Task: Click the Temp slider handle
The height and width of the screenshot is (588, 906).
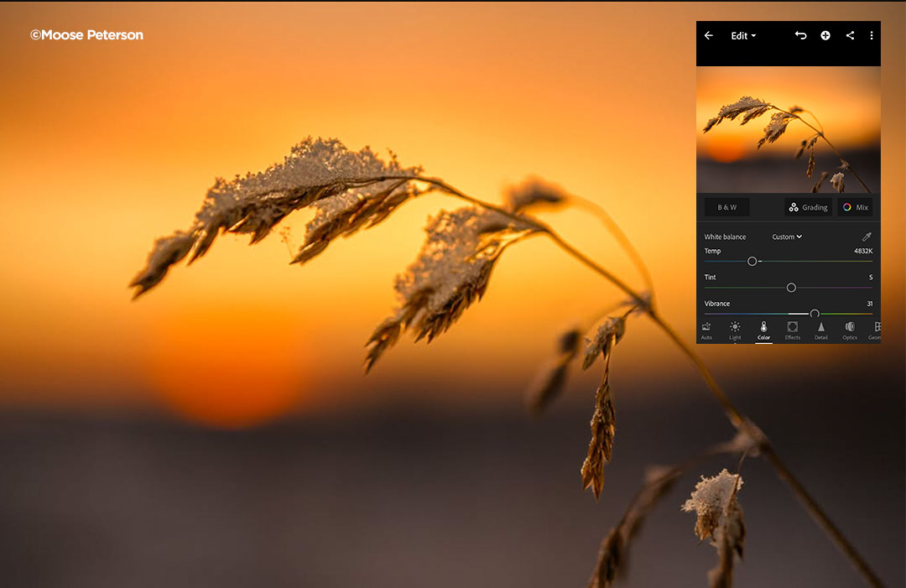Action: (x=752, y=262)
